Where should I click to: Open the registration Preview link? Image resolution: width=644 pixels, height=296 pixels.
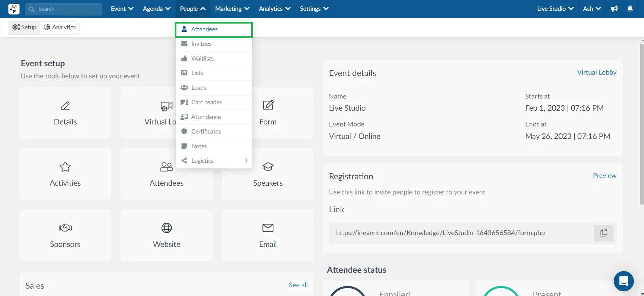[605, 176]
